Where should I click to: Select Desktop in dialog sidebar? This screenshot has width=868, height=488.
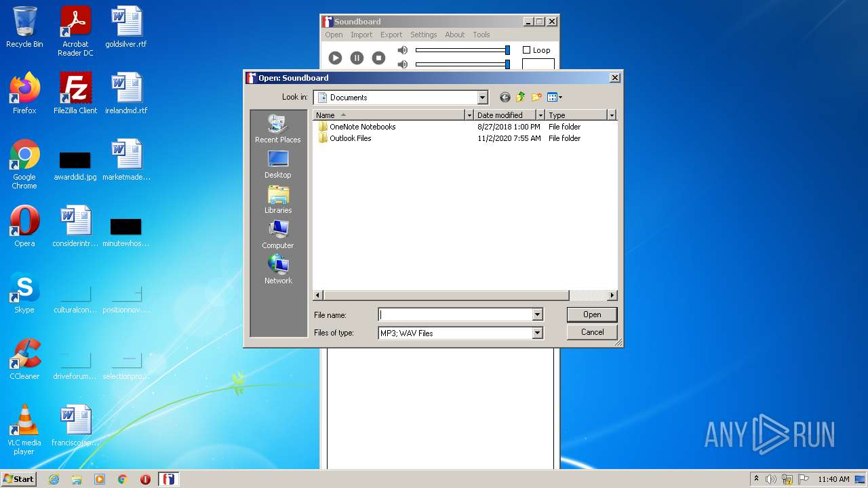[278, 164]
